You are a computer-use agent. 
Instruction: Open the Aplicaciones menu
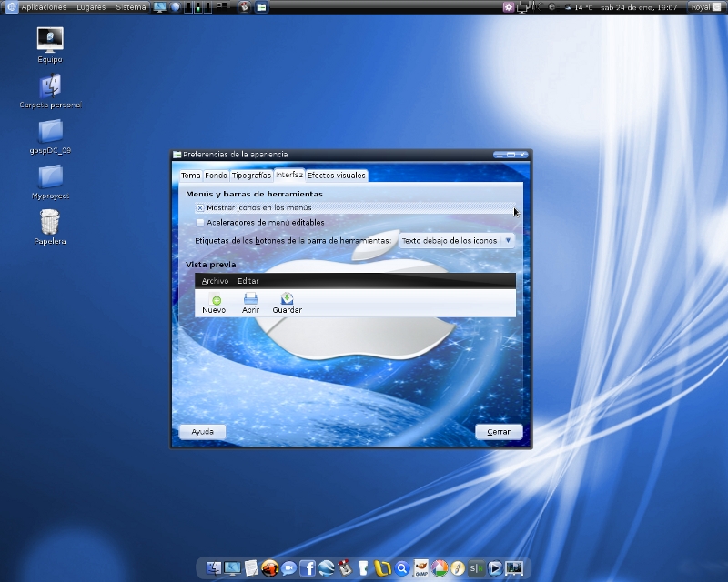(x=44, y=7)
